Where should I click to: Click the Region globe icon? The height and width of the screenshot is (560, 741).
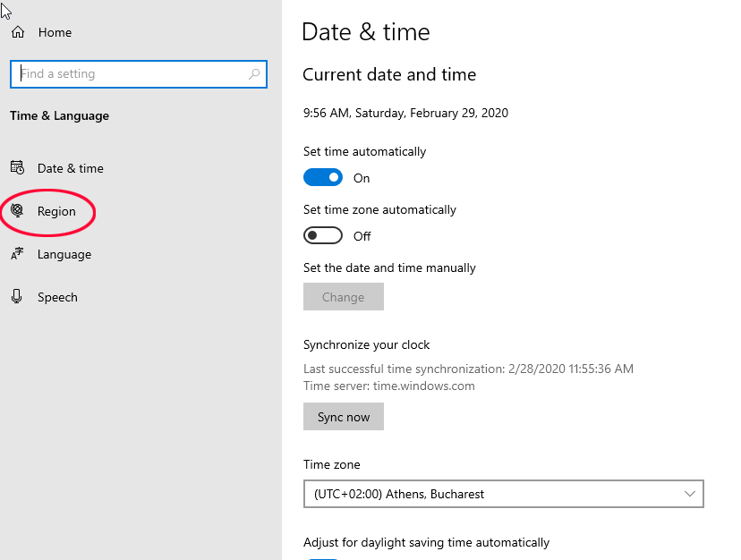coord(17,210)
